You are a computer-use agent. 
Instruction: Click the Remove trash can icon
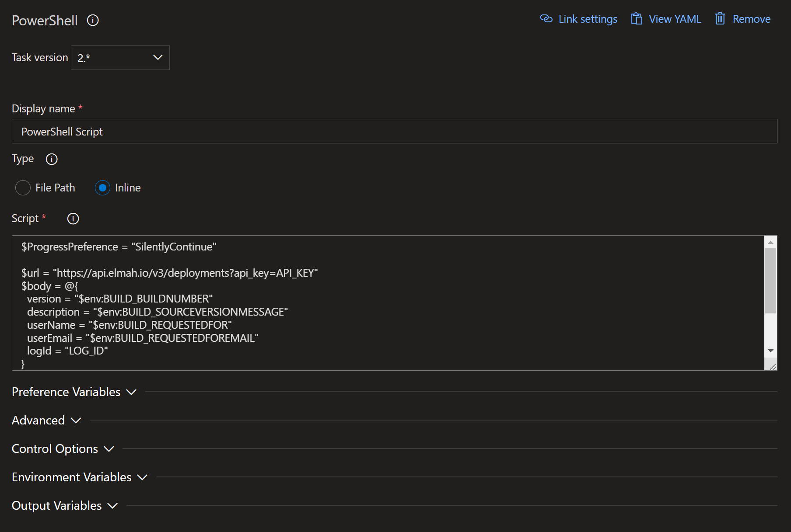[720, 19]
